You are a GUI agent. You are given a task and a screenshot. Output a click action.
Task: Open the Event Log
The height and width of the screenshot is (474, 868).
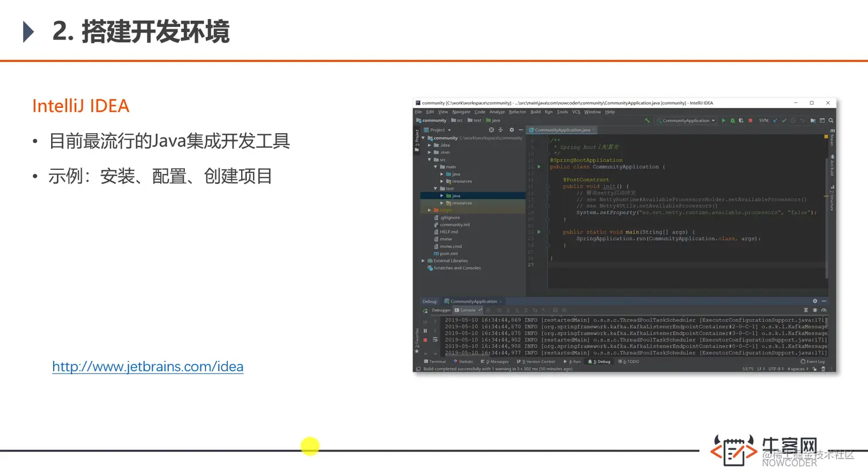tap(813, 362)
